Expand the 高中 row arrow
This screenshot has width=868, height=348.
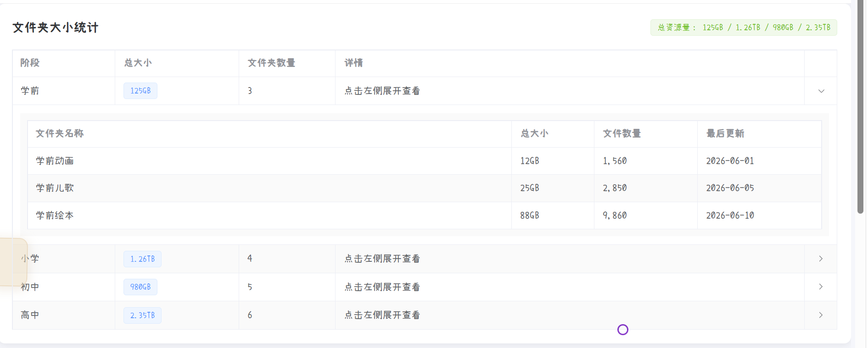tap(821, 315)
